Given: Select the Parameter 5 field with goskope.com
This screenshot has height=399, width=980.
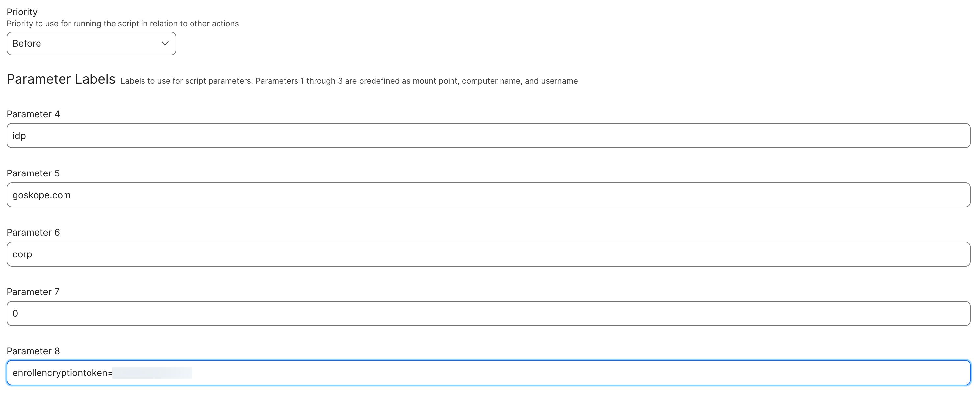Looking at the screenshot, I should pos(488,195).
